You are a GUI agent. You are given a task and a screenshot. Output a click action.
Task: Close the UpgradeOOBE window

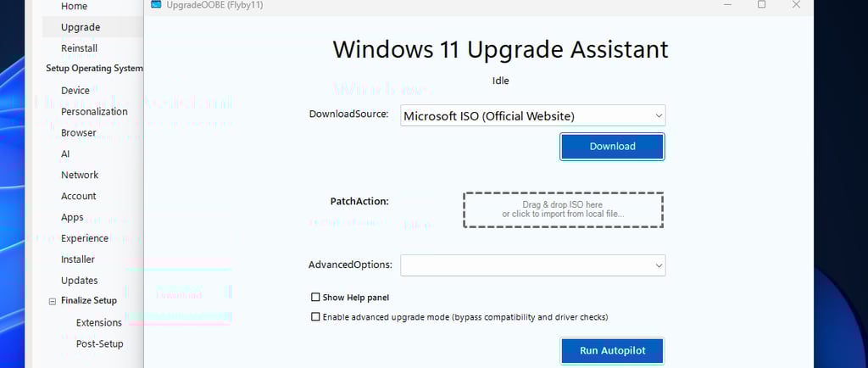pos(795,4)
